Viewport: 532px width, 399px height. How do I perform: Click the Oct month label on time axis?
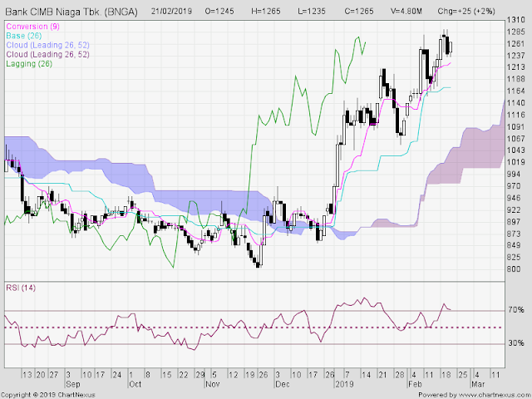click(x=135, y=384)
